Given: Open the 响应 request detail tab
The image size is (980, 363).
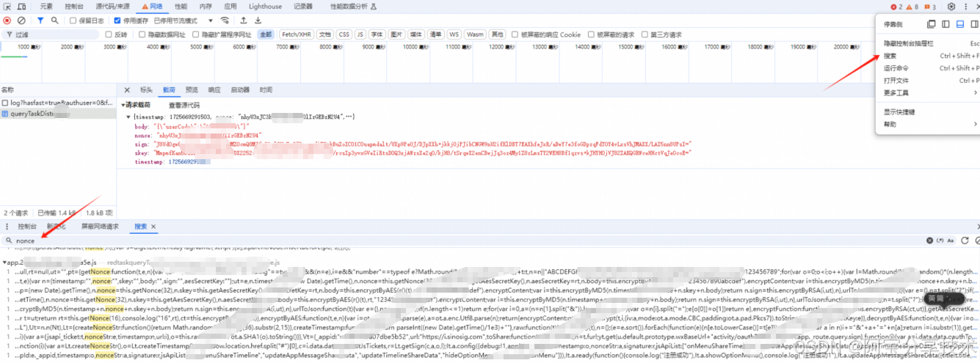Looking at the screenshot, I should click(x=214, y=90).
